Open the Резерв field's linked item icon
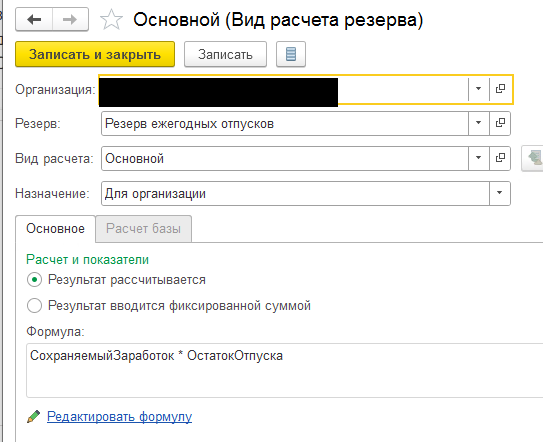 coord(500,123)
